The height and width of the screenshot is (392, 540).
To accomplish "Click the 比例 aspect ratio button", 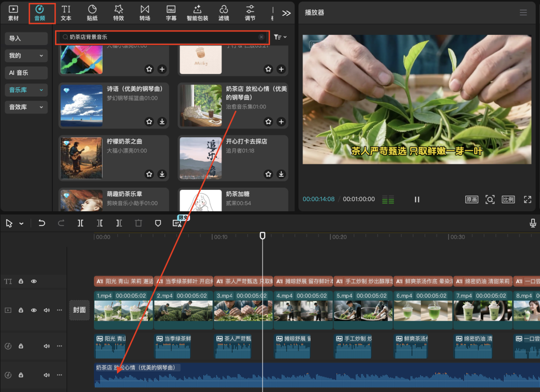I will [508, 199].
